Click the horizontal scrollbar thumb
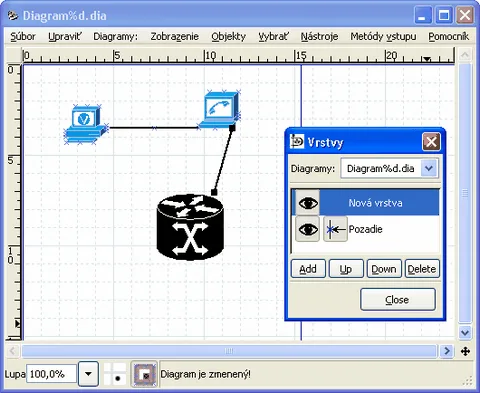 pos(229,351)
